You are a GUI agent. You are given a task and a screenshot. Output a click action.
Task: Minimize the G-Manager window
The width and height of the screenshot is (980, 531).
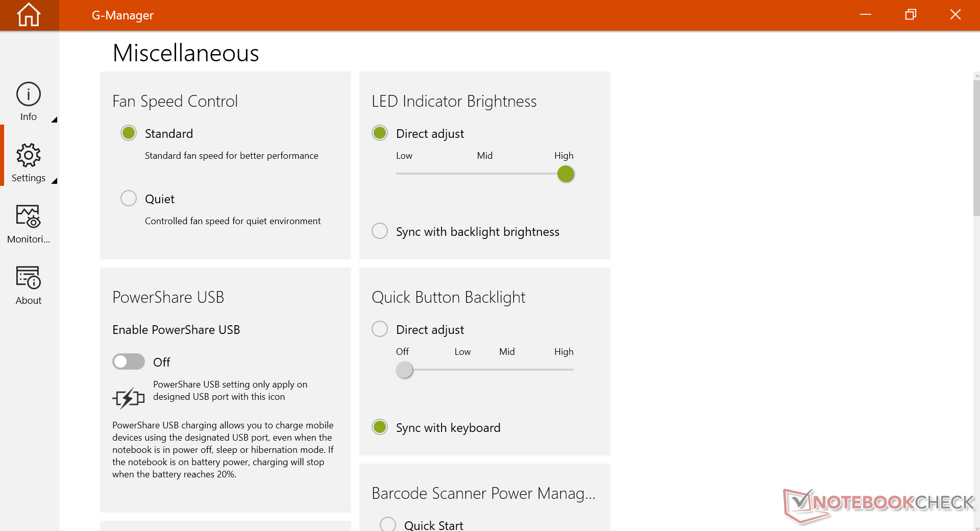click(866, 15)
